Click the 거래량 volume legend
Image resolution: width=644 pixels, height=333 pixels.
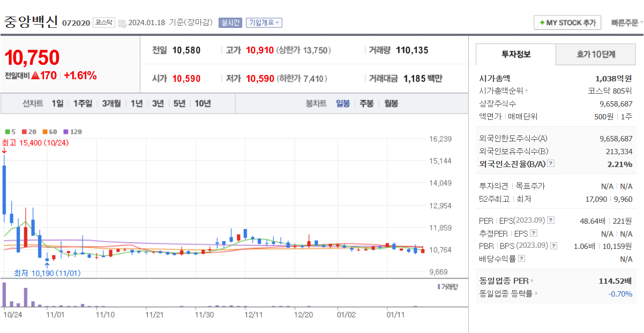click(x=447, y=287)
